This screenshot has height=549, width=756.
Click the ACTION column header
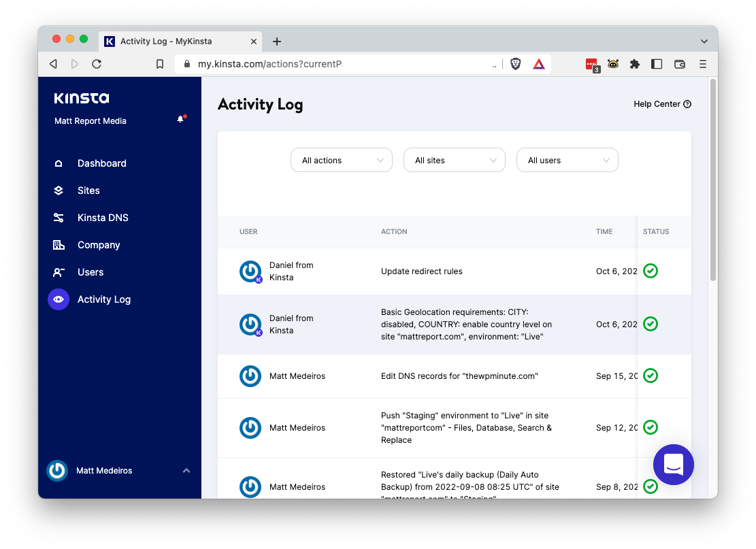pos(394,232)
